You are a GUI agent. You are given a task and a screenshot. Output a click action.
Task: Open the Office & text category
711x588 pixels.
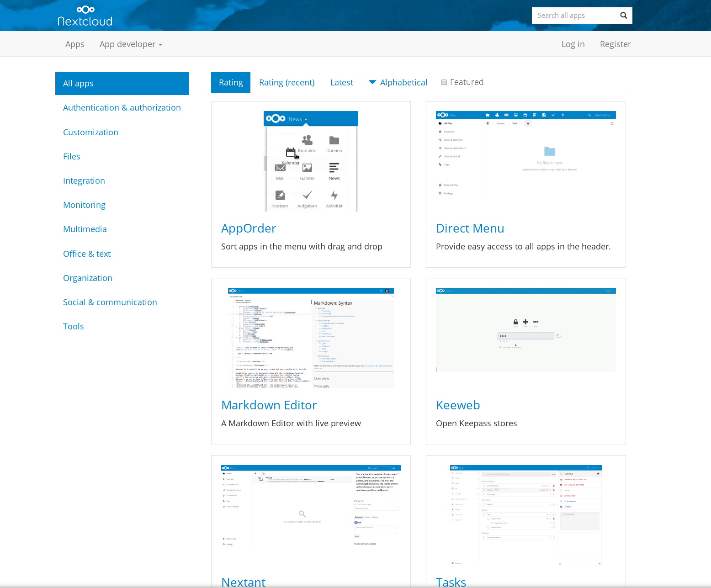click(x=87, y=254)
